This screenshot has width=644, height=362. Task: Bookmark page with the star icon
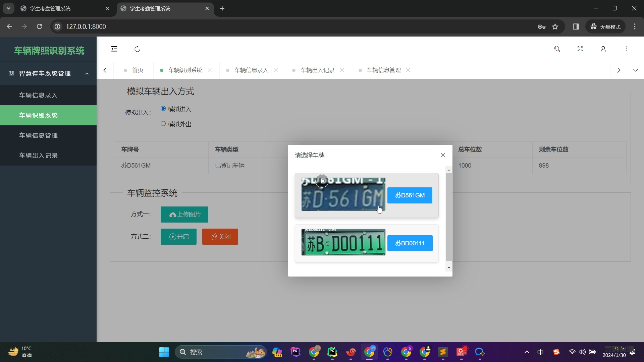point(555,26)
